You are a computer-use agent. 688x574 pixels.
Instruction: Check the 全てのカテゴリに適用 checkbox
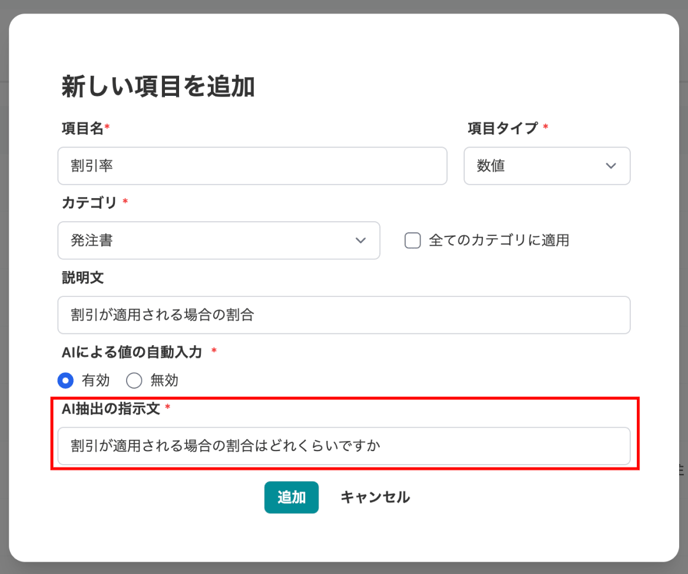point(412,240)
